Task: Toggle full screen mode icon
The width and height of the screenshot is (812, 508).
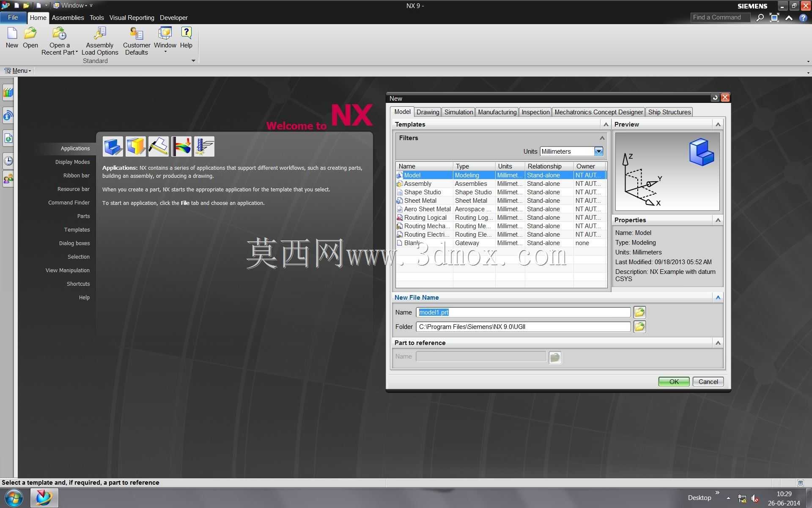Action: 774,17
